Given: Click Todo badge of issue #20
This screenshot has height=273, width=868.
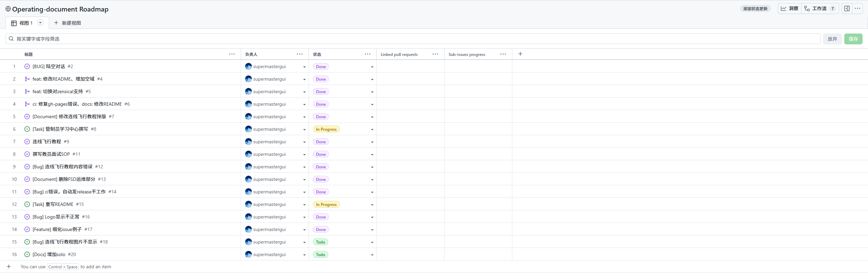Looking at the screenshot, I should (x=320, y=254).
